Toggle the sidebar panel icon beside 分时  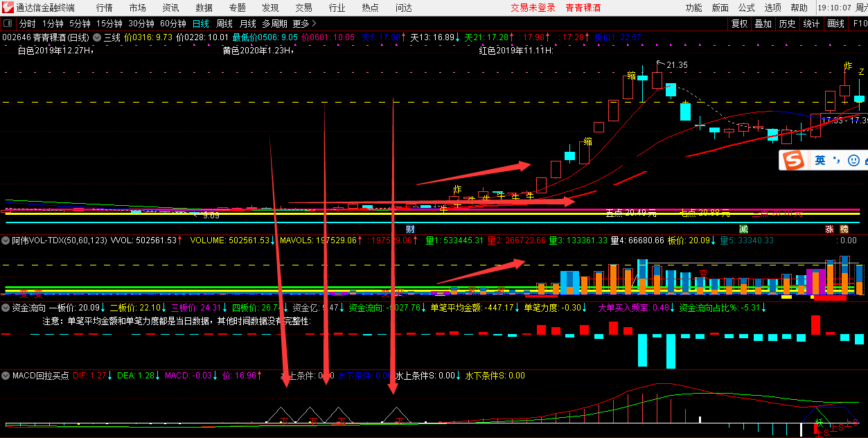point(8,23)
